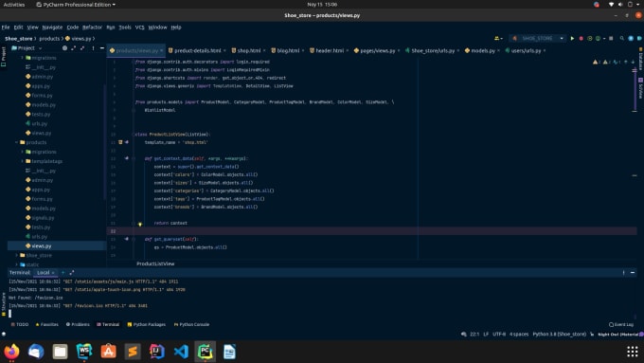Click inspection warnings indicator in editor corner

pos(606,62)
